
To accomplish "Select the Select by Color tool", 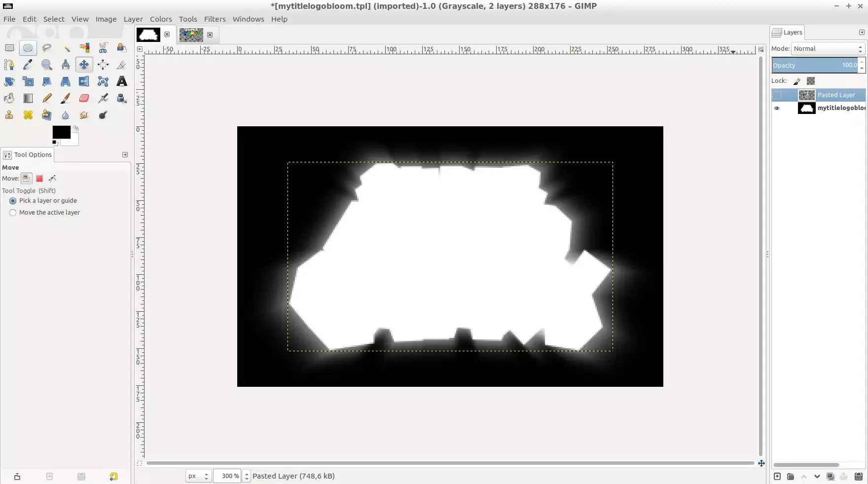I will (84, 48).
